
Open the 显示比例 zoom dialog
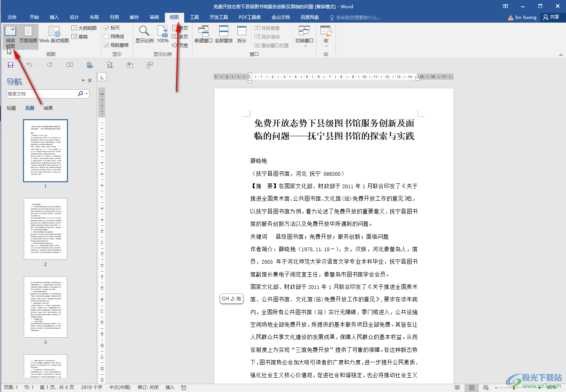[x=145, y=35]
